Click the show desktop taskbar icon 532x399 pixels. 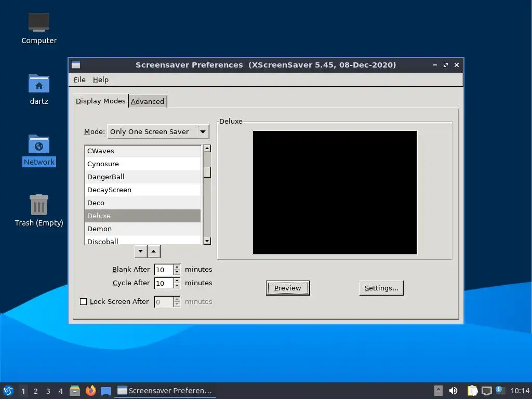pos(106,391)
